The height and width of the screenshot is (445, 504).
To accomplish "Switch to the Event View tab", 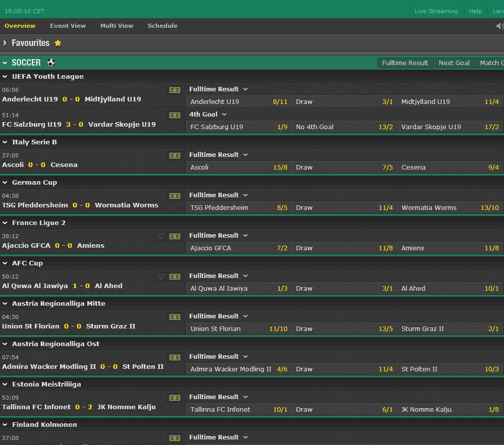I will click(x=68, y=26).
